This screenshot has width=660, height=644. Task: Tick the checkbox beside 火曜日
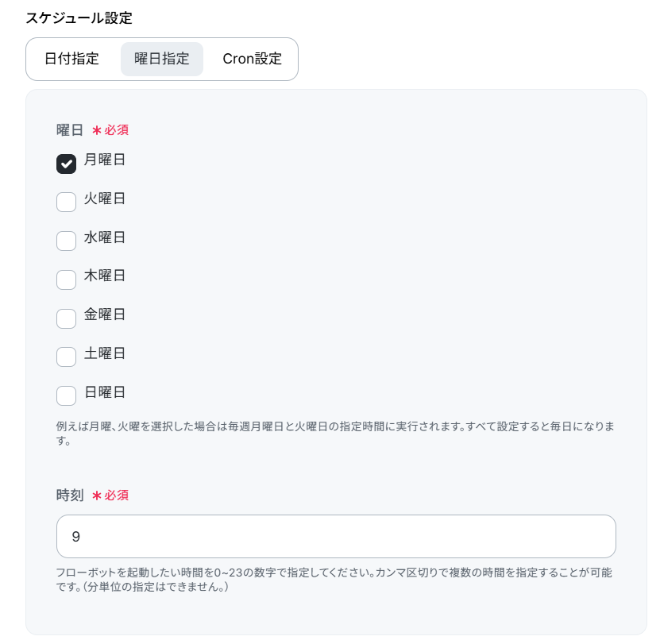coord(66,202)
